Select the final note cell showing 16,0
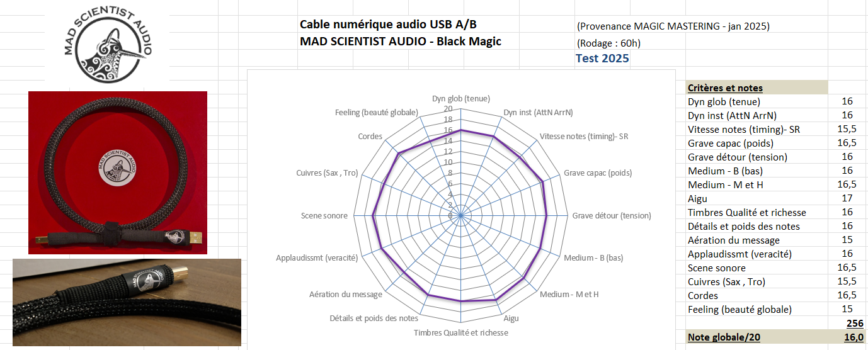Viewport: 868px width, 350px height. [847, 337]
